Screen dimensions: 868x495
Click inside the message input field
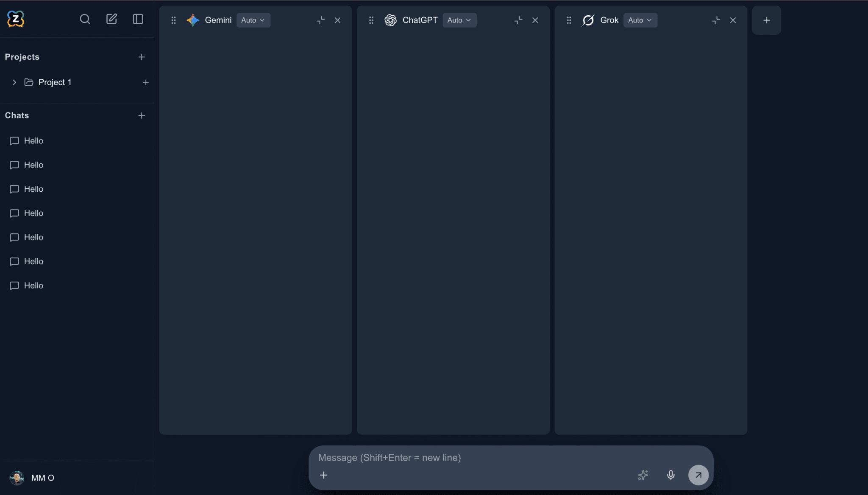(x=466, y=458)
